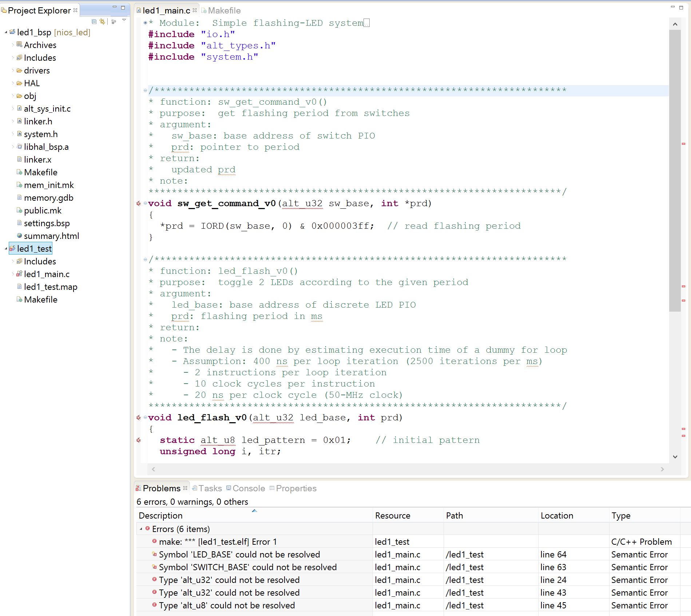Open the Tasks tab

point(207,488)
